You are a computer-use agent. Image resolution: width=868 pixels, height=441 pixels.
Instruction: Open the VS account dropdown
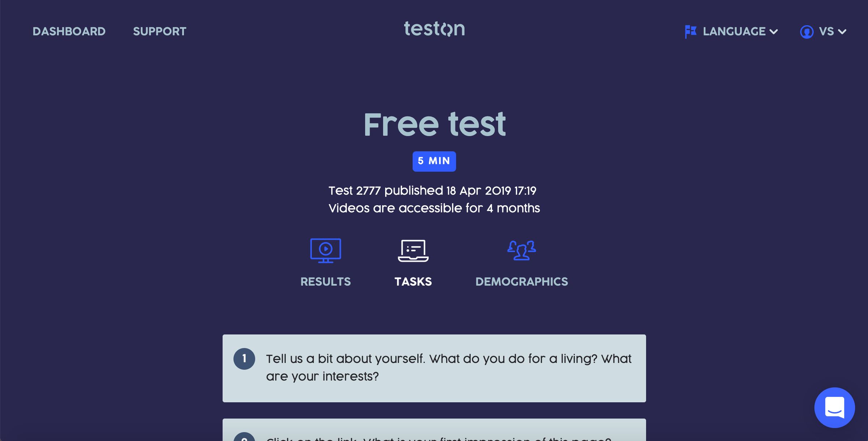coord(826,32)
